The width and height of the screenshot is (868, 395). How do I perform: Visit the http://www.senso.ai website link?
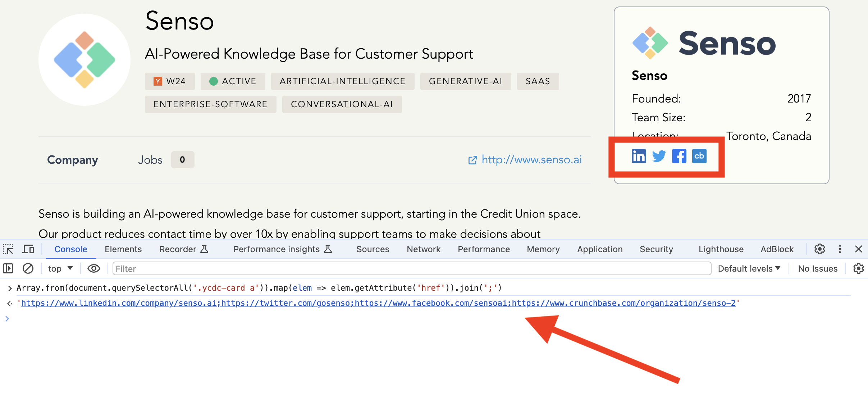(525, 159)
